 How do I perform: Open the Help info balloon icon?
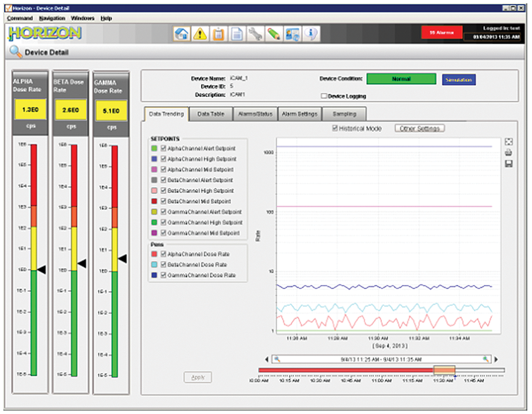click(310, 33)
